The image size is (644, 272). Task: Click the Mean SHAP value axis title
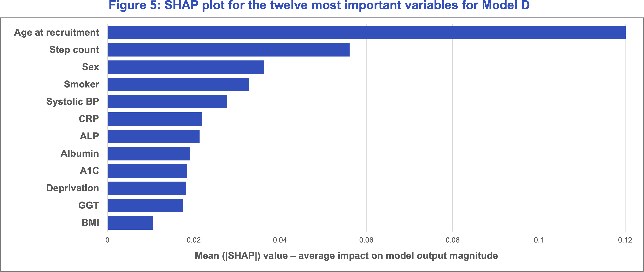tap(346, 256)
